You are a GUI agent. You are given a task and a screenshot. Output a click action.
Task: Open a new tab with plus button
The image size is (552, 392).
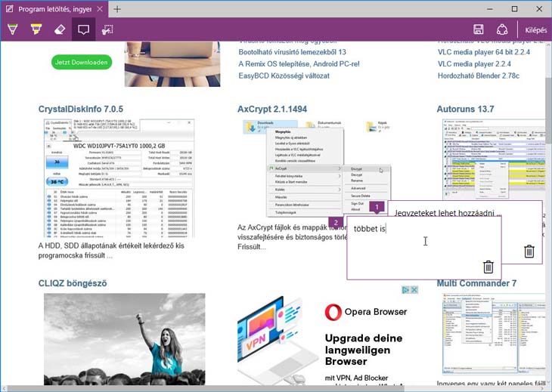[x=116, y=9]
